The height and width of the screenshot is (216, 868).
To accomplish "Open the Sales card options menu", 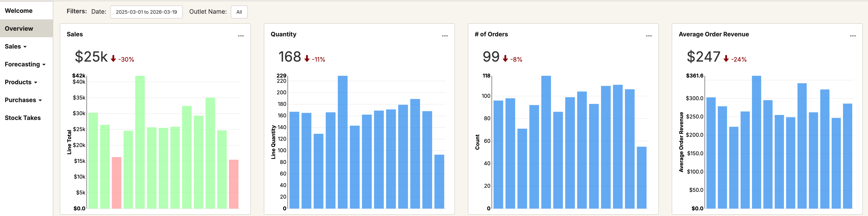I will point(241,35).
